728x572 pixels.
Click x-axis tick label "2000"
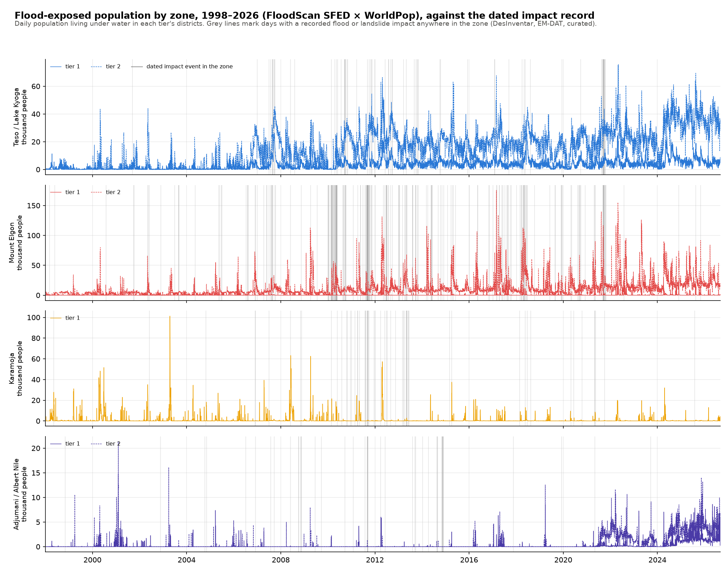pos(93,560)
